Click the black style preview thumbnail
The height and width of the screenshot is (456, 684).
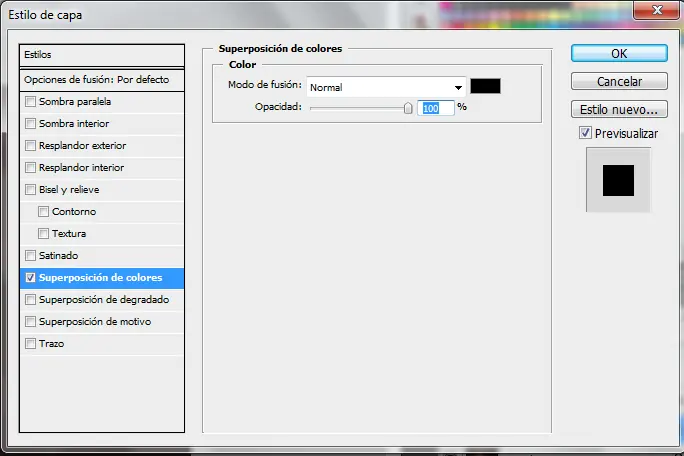(618, 180)
